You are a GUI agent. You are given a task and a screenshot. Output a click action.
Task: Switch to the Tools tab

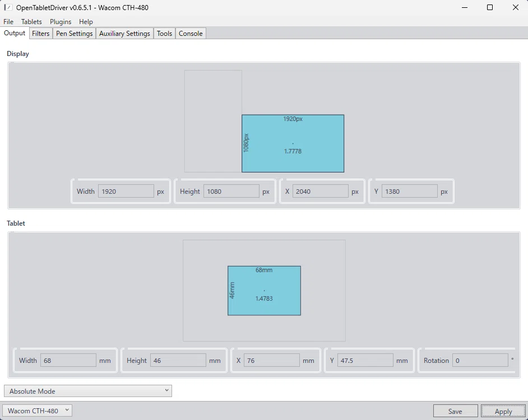click(164, 33)
